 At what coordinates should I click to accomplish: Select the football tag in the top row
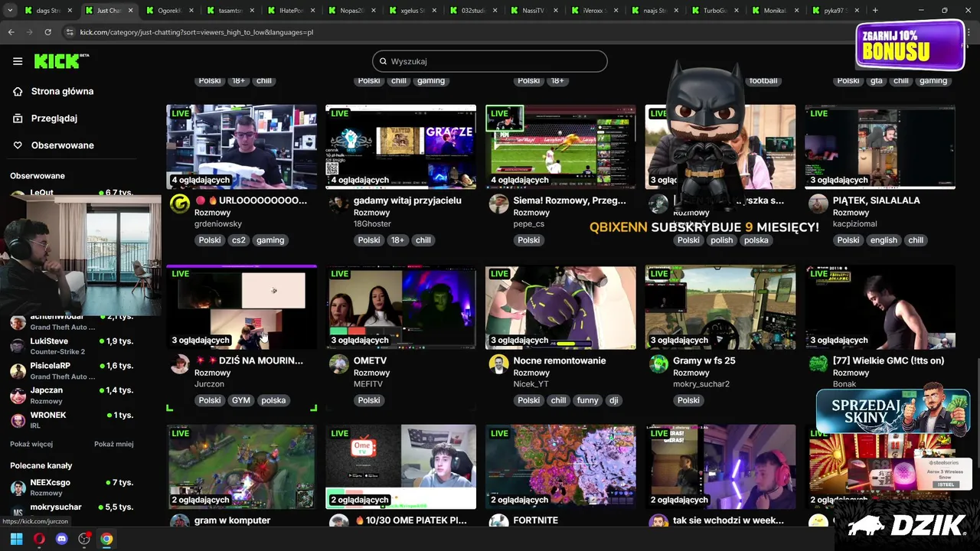[x=763, y=80]
